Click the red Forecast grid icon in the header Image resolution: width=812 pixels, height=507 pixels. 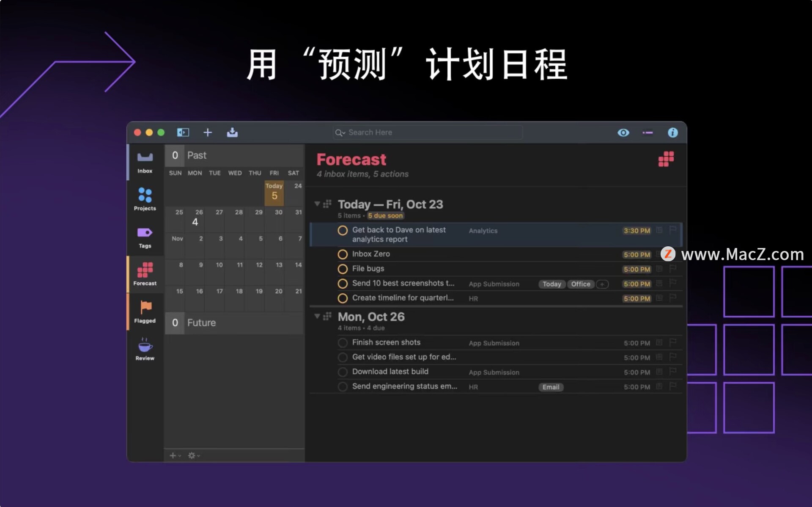click(x=666, y=159)
